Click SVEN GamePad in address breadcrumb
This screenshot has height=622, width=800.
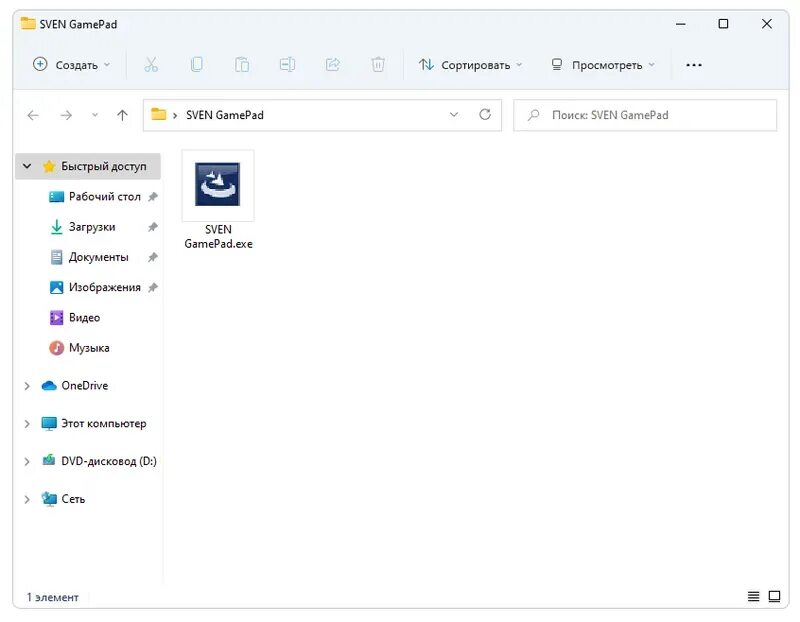[x=224, y=115]
